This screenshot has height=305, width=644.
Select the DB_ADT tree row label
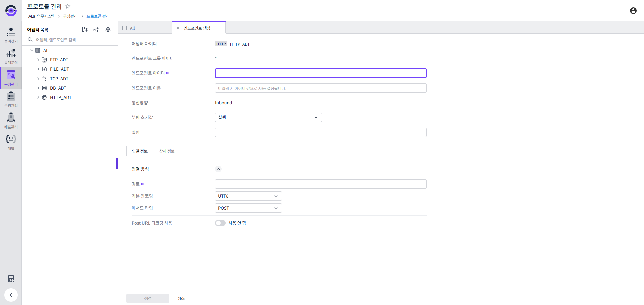58,88
